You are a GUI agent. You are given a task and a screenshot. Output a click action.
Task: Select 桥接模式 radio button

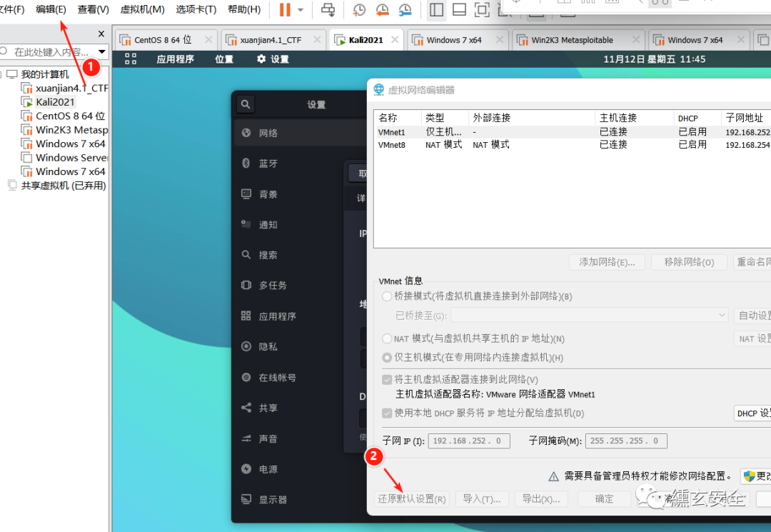click(387, 296)
